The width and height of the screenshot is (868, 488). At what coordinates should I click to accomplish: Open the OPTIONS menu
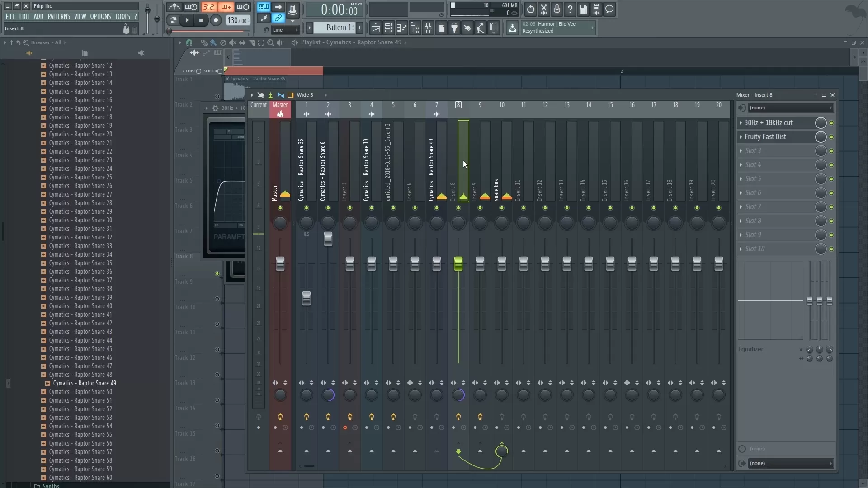point(100,16)
